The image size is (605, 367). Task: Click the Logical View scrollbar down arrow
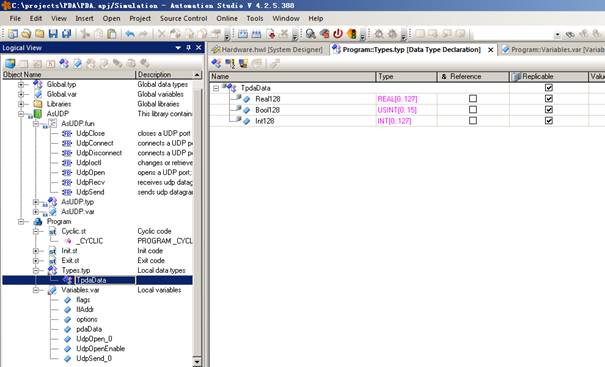pyautogui.click(x=197, y=362)
